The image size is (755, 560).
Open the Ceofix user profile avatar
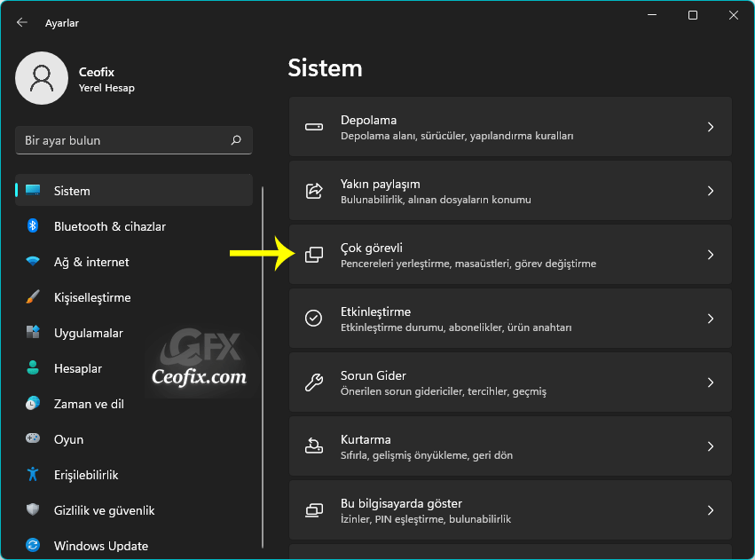42,78
